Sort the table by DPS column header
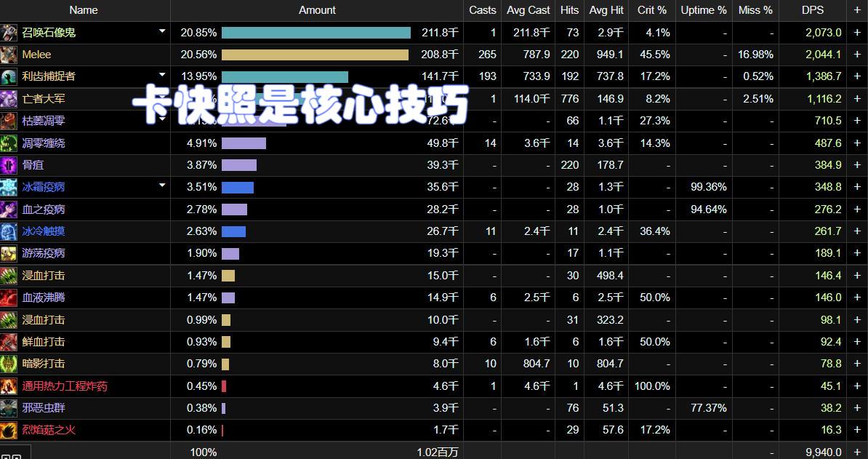The image size is (868, 459). (813, 10)
